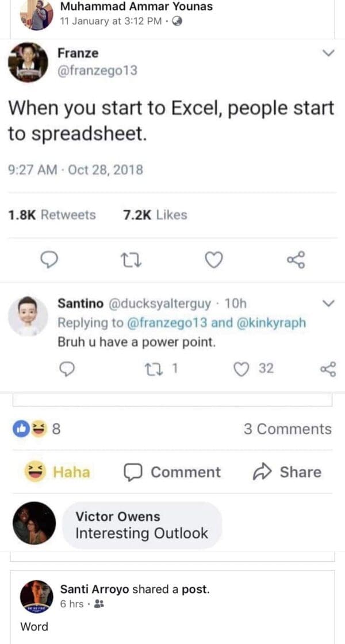Like Franze's tweet with the heart icon

click(214, 261)
